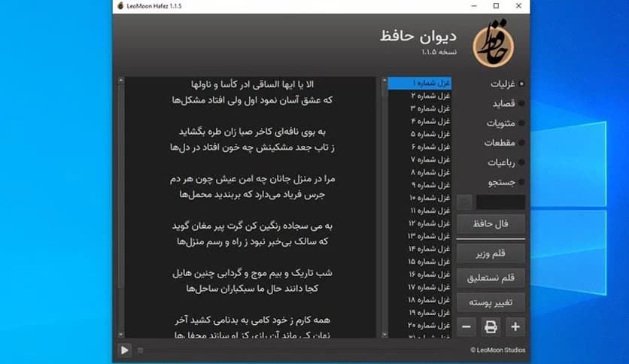The width and height of the screenshot is (629, 364).
Task: Select غزل شماره ۳ in list
Action: (x=420, y=108)
